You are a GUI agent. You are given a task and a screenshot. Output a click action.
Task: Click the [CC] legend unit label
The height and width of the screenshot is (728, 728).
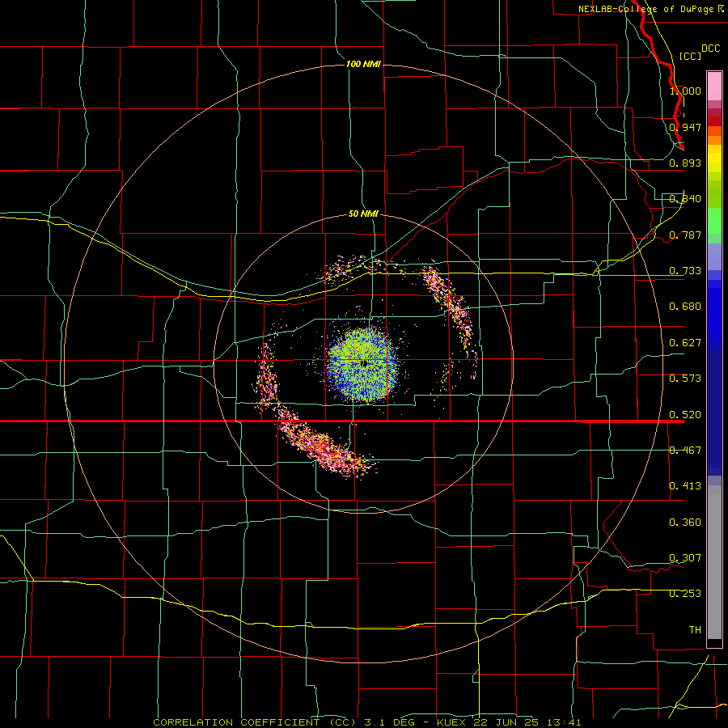(689, 56)
